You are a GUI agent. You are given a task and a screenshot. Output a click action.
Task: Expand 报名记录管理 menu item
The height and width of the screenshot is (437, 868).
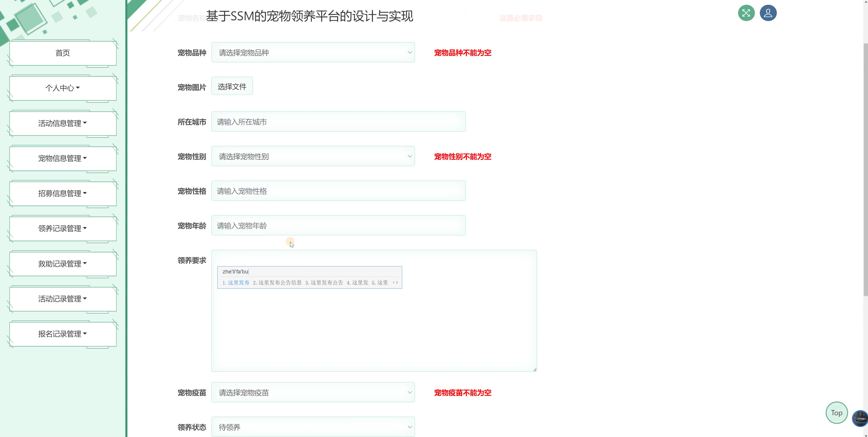63,334
